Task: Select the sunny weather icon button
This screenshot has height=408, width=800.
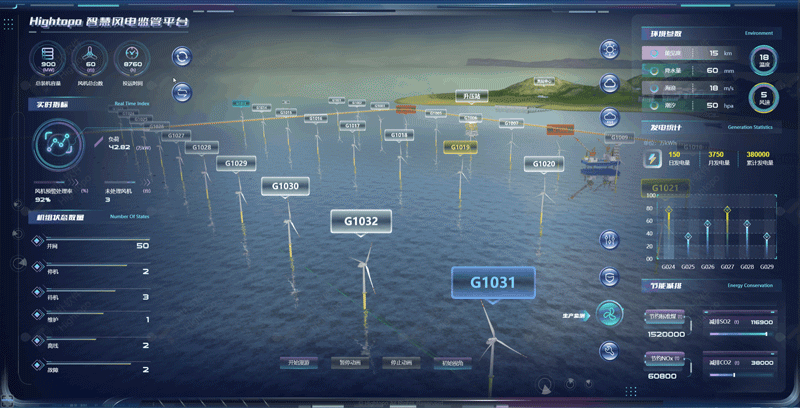Action: click(x=609, y=49)
